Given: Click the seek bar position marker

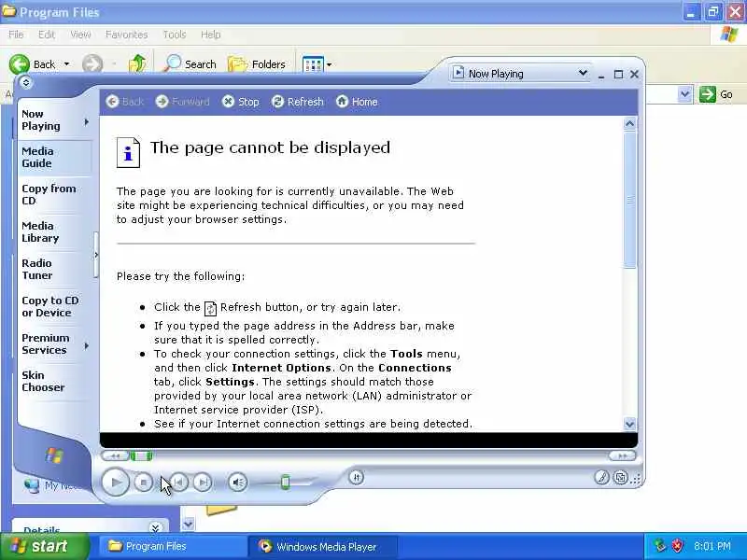Looking at the screenshot, I should click(x=142, y=456).
